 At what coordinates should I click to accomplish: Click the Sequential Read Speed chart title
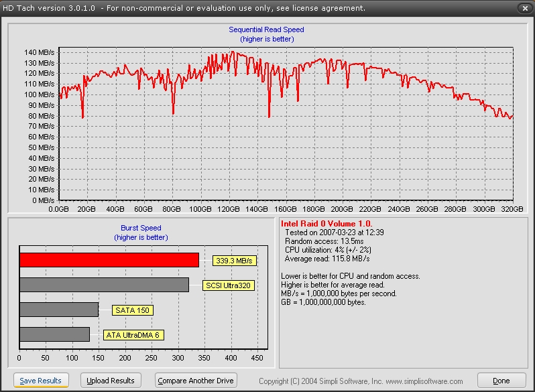(x=266, y=29)
